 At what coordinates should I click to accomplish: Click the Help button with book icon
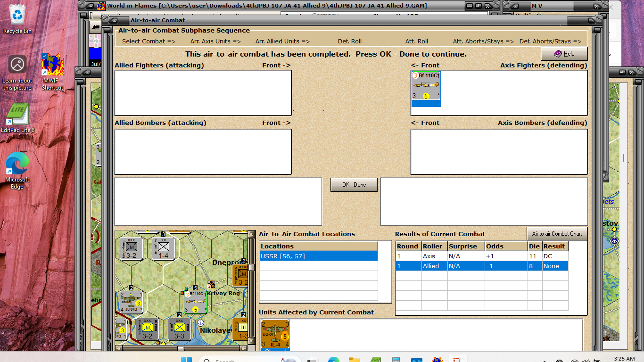pos(564,54)
